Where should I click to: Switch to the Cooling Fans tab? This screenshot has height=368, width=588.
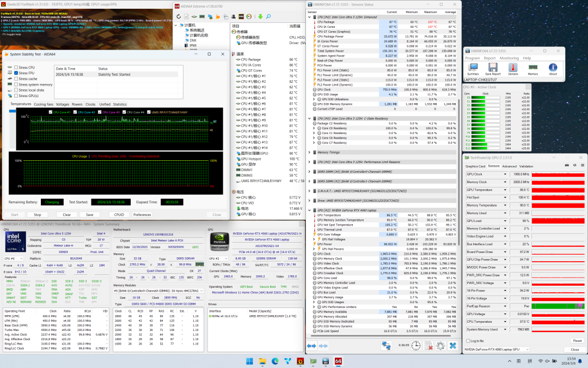(x=44, y=104)
